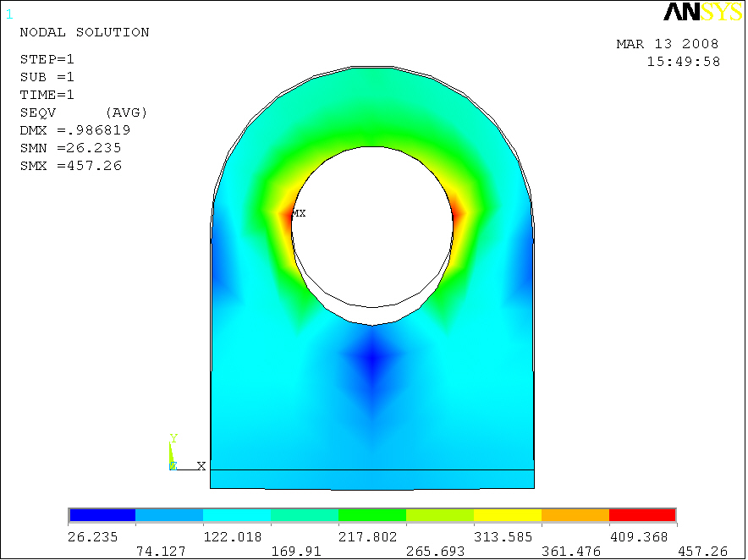Click the 15:49:58 timestamp

point(683,62)
